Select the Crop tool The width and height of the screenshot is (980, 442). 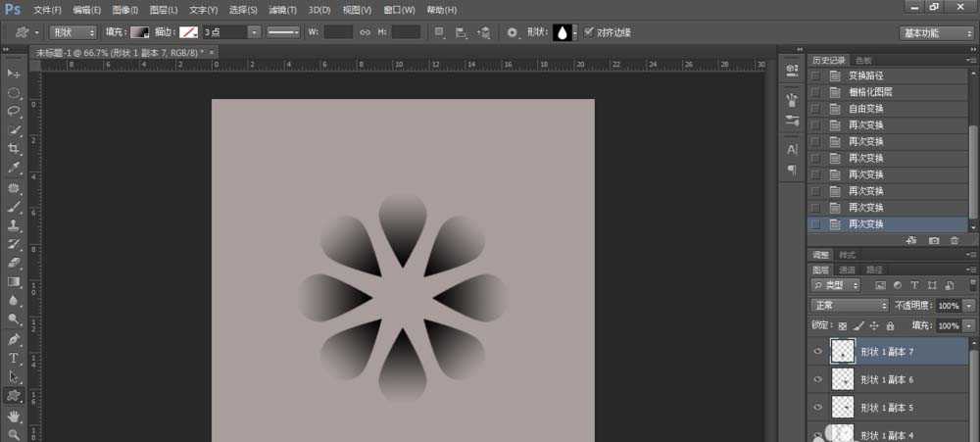[x=14, y=148]
